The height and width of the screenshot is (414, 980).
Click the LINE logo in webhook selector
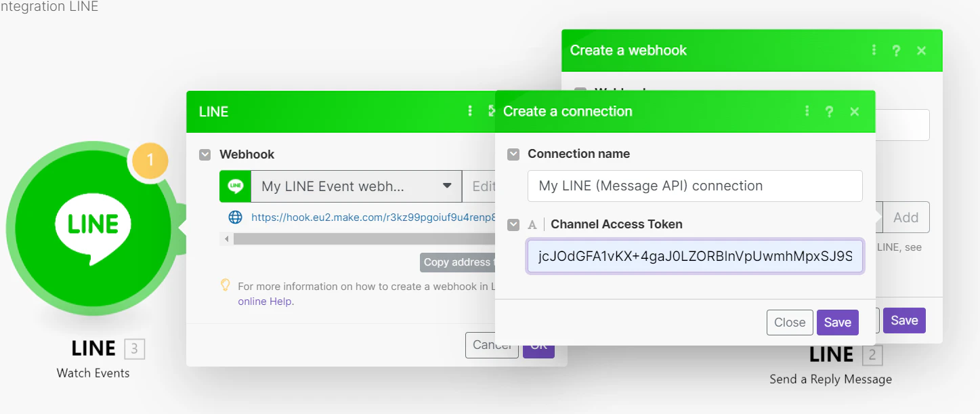point(236,186)
